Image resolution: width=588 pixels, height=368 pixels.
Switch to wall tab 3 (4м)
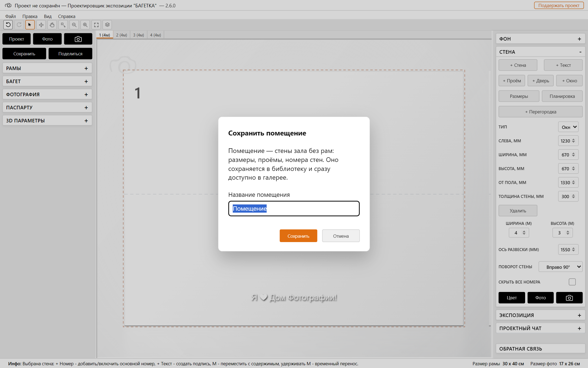[x=139, y=35]
